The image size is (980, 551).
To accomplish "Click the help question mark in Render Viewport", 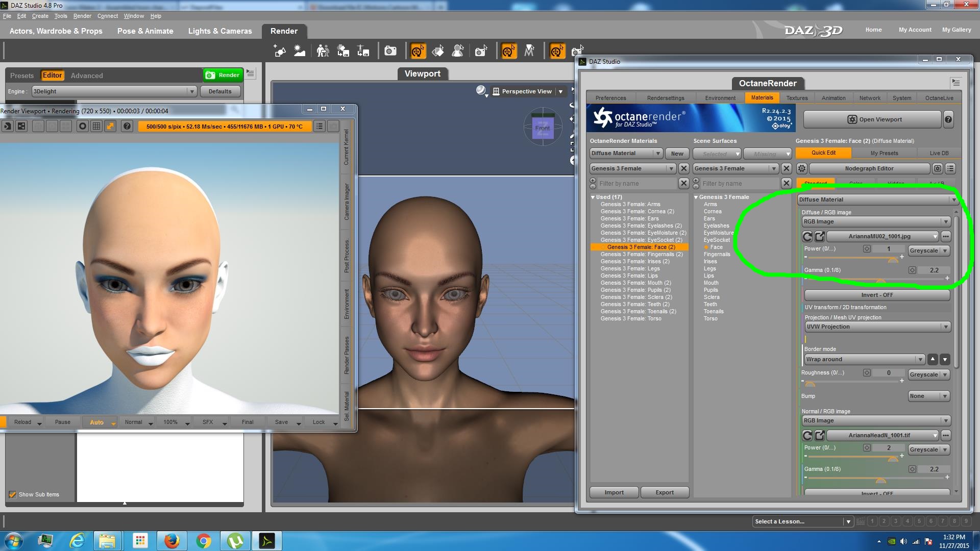I will [x=127, y=126].
